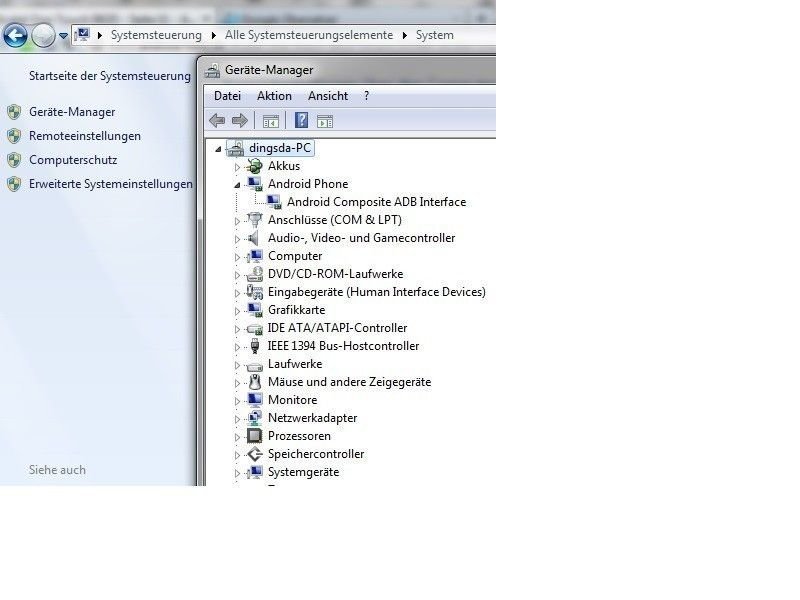Select Android Composite ADB Interface
Screen dimensions: 800x600
377,202
